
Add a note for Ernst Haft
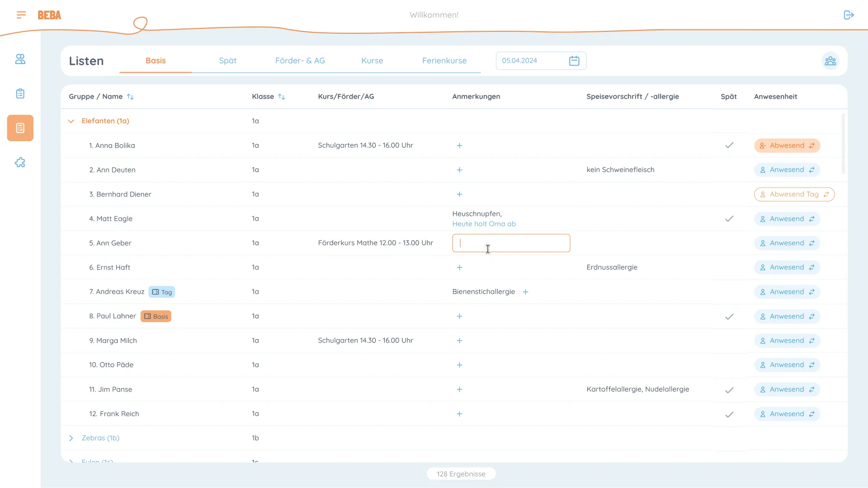[x=460, y=267]
